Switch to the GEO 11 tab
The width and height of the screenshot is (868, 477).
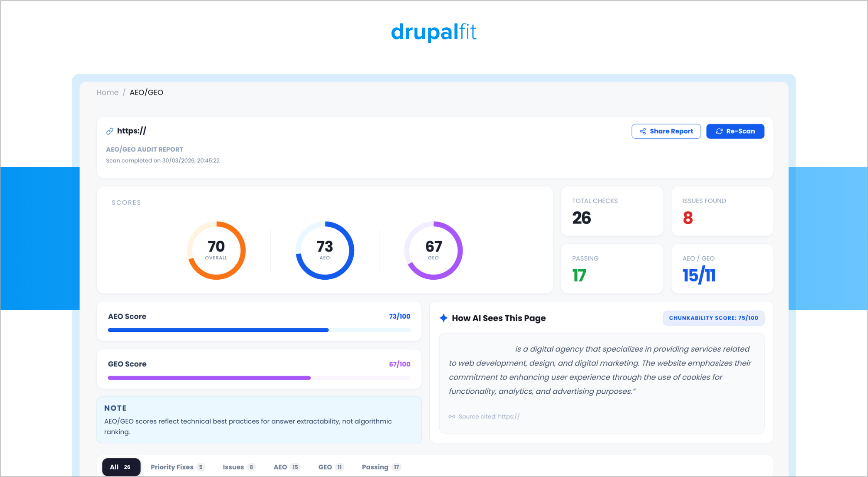[331, 467]
